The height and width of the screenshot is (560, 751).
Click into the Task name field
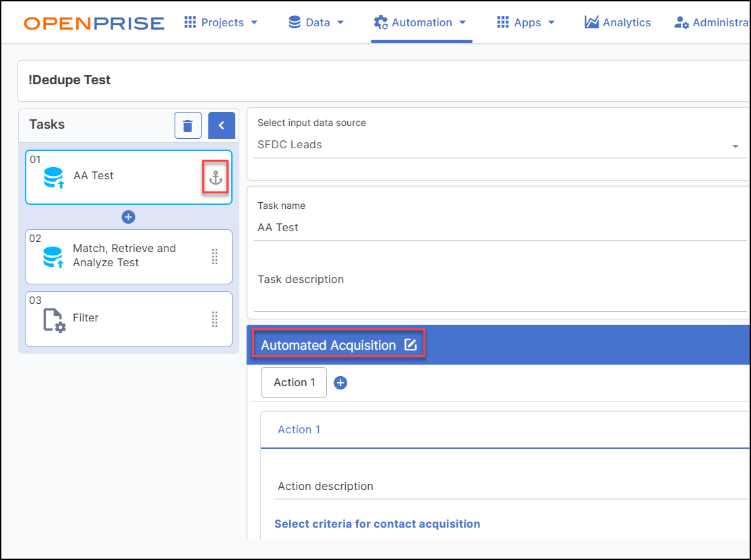point(499,228)
